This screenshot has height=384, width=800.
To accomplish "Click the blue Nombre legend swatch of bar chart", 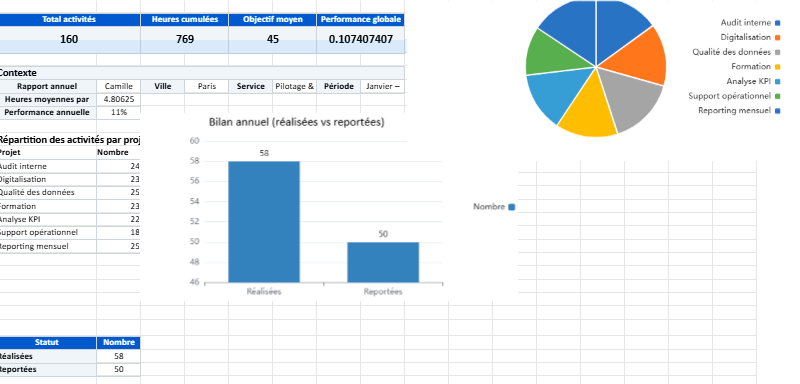I will [x=512, y=207].
